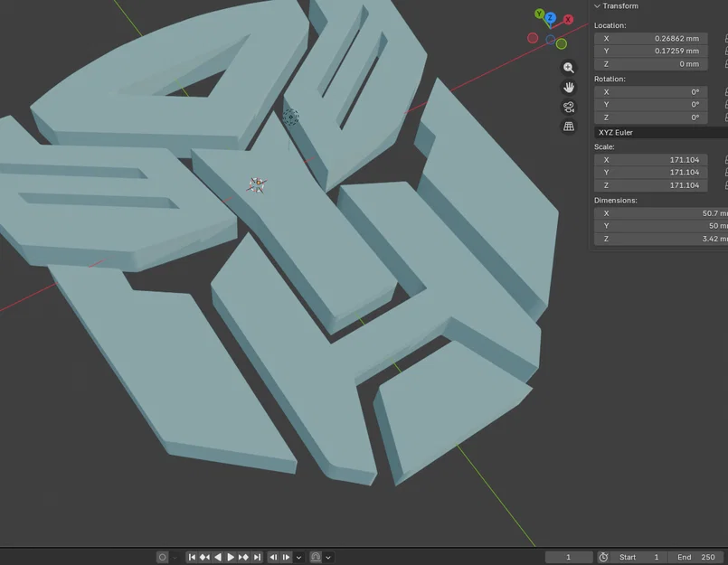This screenshot has width=728, height=565.
Task: Click the Start frame field
Action: 638,557
